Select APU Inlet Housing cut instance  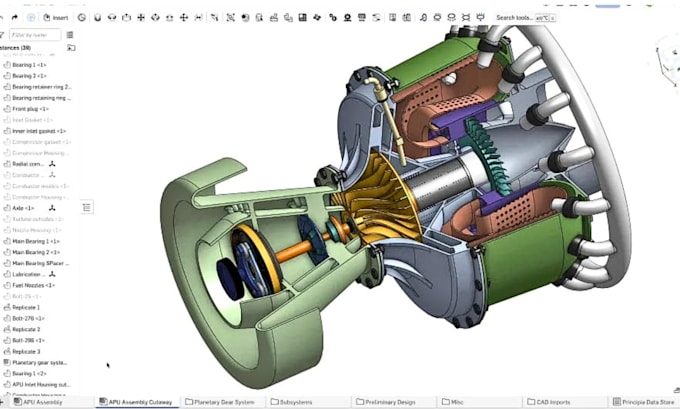click(41, 385)
